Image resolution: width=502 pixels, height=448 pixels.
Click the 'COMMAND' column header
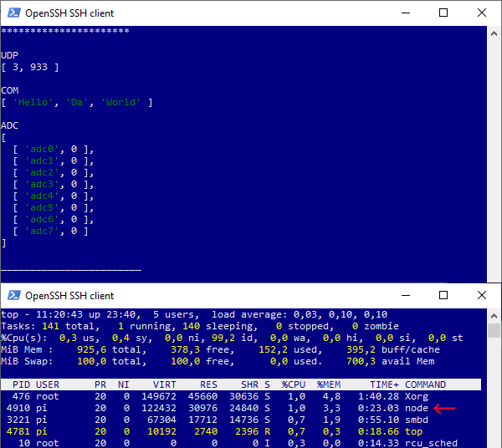click(426, 384)
